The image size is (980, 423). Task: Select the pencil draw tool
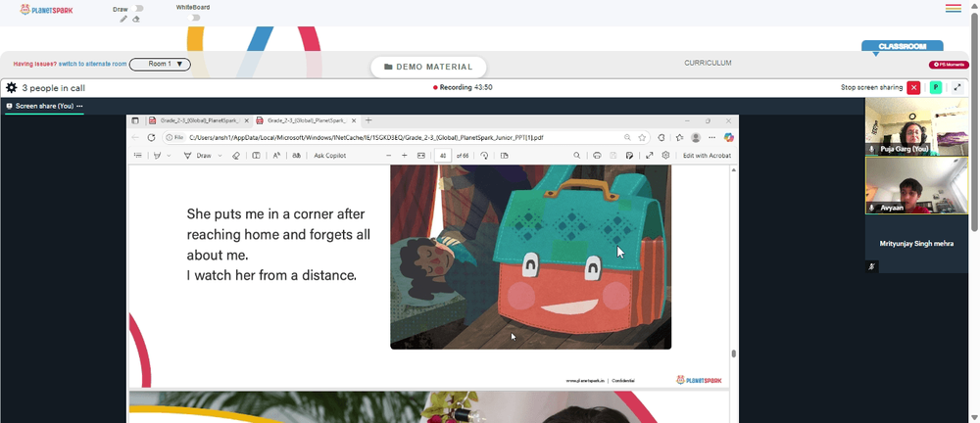pos(123,20)
